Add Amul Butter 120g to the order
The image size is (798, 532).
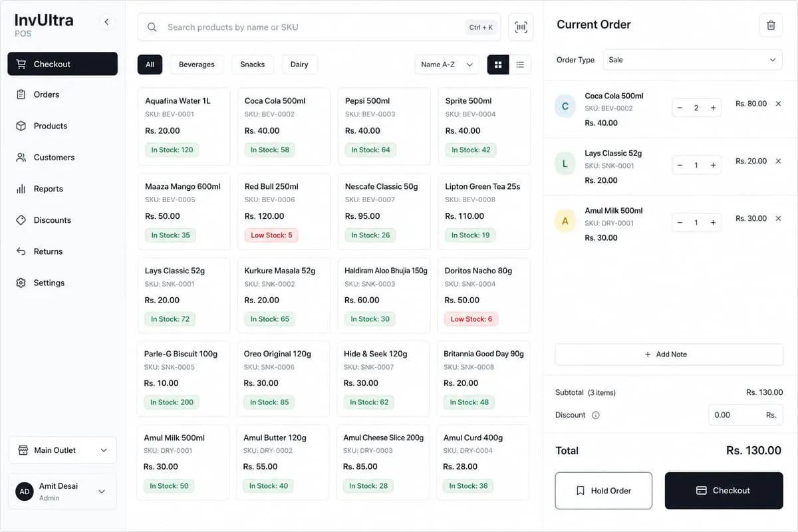283,462
